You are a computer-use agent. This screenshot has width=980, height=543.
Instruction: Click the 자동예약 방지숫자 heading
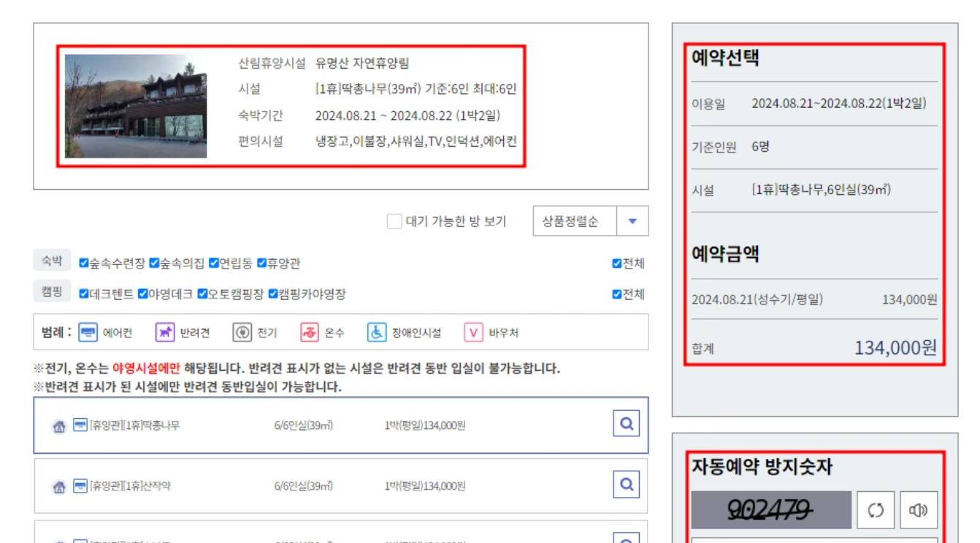coord(762,466)
